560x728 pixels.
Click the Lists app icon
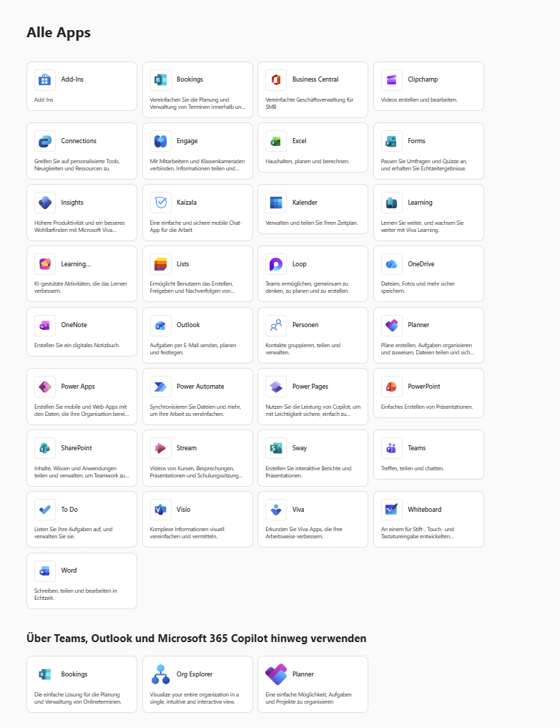pos(160,264)
